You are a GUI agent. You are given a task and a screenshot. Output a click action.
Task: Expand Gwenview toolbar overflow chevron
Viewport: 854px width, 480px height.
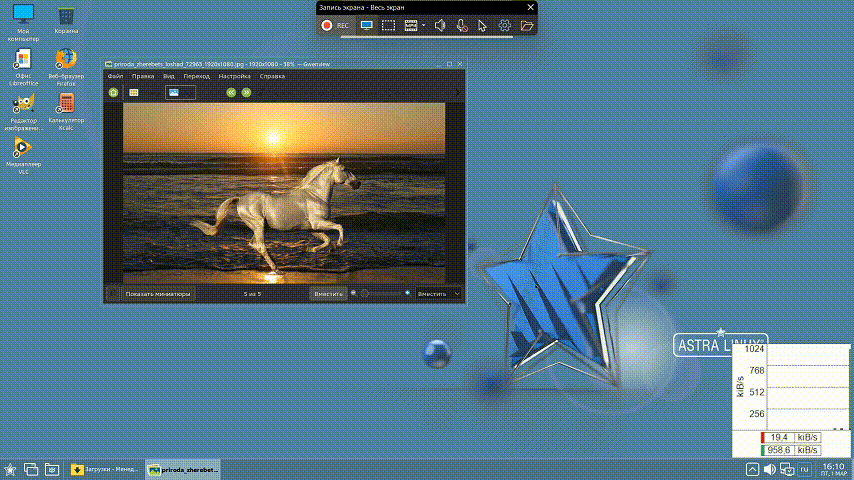459,92
